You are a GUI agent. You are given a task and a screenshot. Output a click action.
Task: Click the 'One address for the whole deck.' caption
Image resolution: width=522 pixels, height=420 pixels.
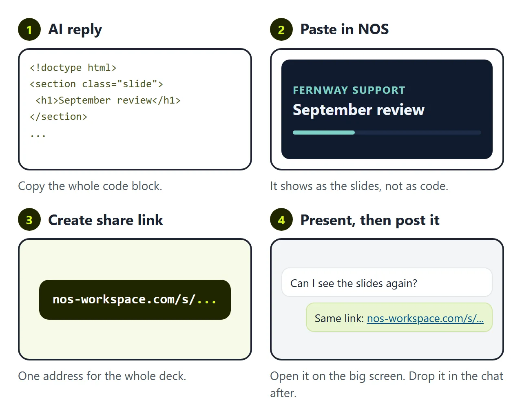[x=102, y=376]
